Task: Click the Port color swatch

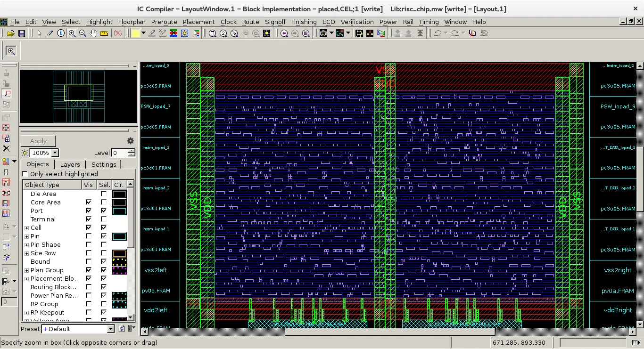Action: tap(119, 211)
